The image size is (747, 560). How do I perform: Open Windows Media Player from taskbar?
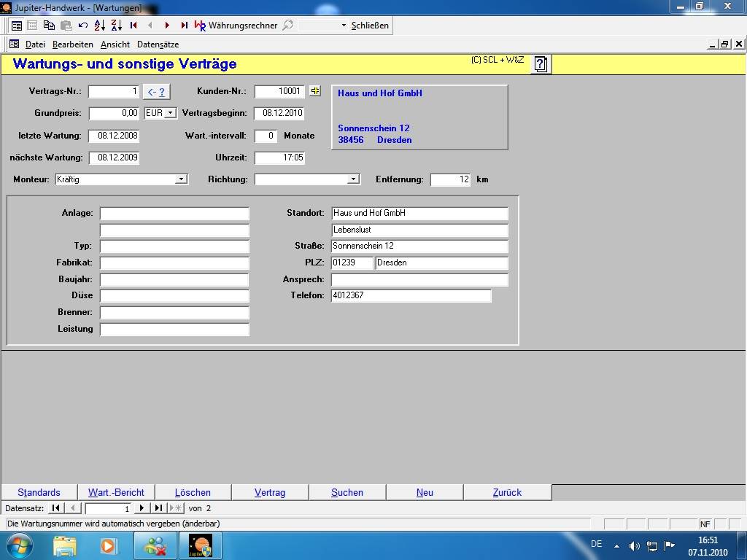108,545
